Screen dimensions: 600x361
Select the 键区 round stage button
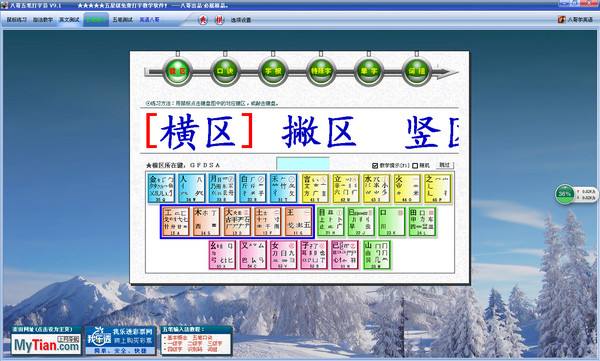[177, 72]
